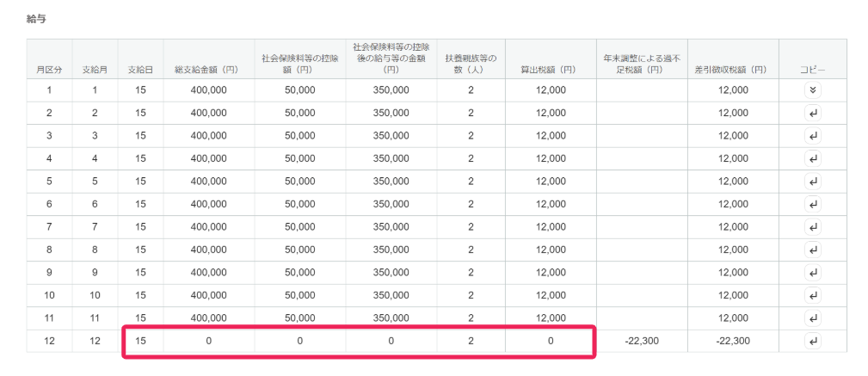Select 算出税額 12,000 in row 1
The height and width of the screenshot is (376, 868).
551,90
